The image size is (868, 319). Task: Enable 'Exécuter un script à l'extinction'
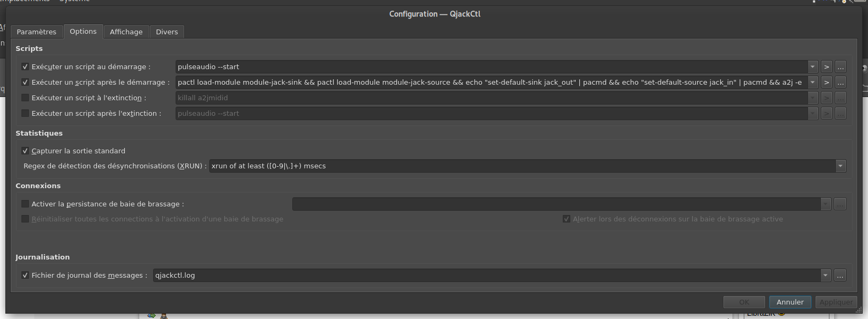(x=25, y=98)
